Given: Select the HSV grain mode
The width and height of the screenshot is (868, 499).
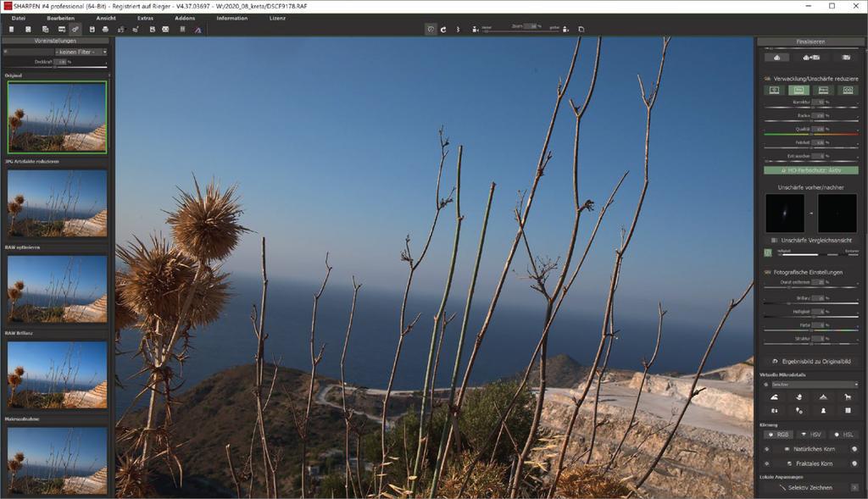Looking at the screenshot, I should pos(811,435).
